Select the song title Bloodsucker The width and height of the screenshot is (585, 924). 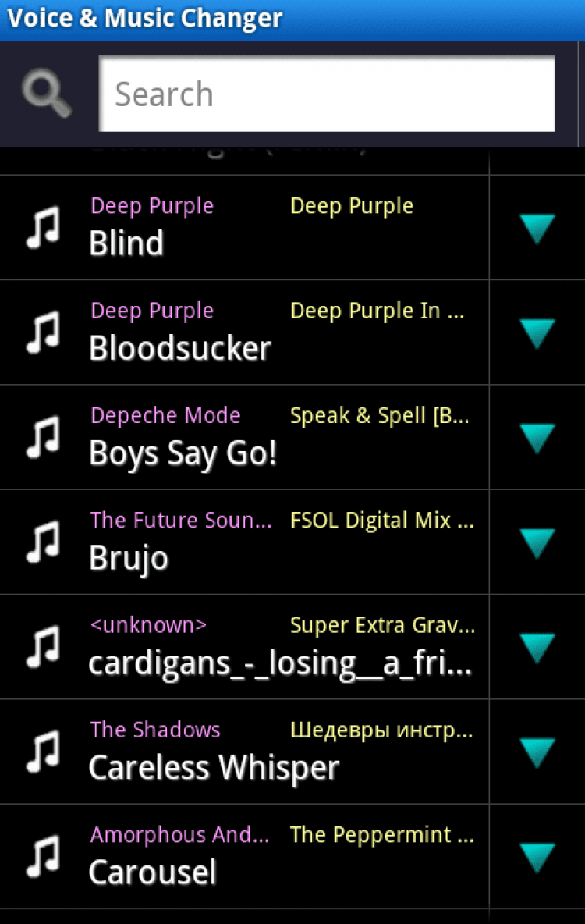(179, 348)
